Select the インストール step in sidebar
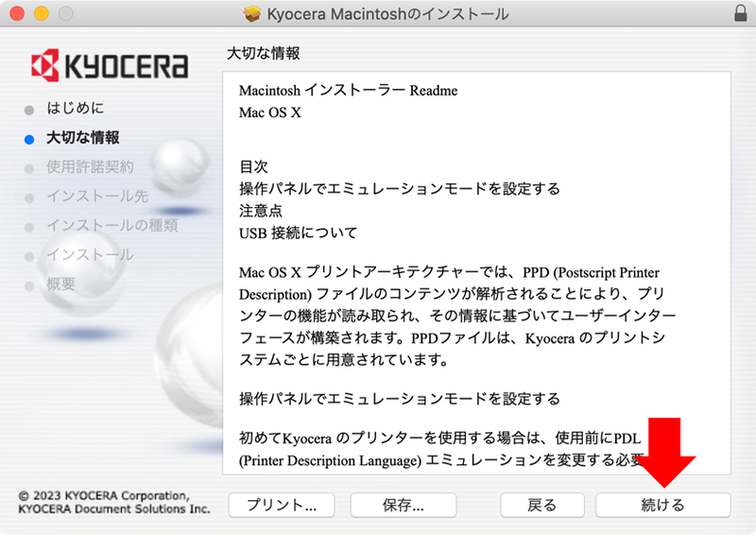Screen dimensions: 756x535 (90, 254)
